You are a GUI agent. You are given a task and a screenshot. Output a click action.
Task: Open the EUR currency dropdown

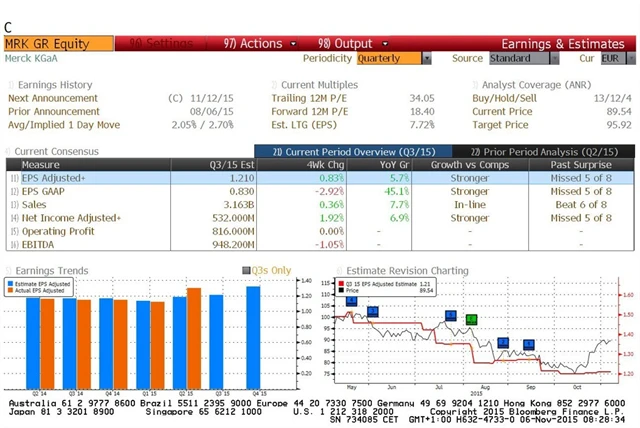coord(611,59)
